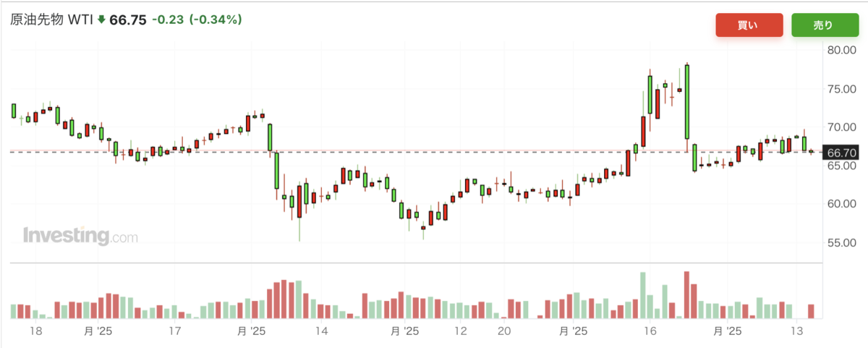868x348 pixels.
Task: Select the date label 18 on timeline
Action: 35,331
